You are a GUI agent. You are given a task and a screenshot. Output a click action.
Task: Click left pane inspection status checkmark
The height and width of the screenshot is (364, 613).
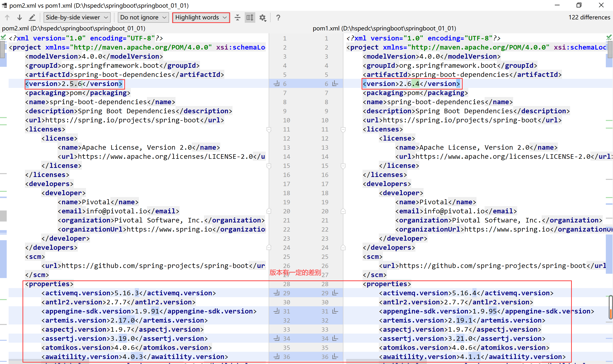(x=3, y=38)
